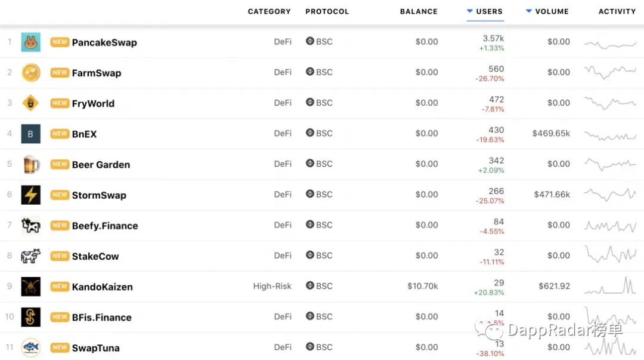Click the StakeCow activity sparkline chart

(x=610, y=254)
